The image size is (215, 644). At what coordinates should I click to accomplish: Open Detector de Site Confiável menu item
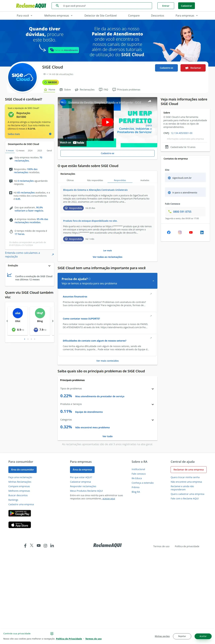[x=100, y=16]
